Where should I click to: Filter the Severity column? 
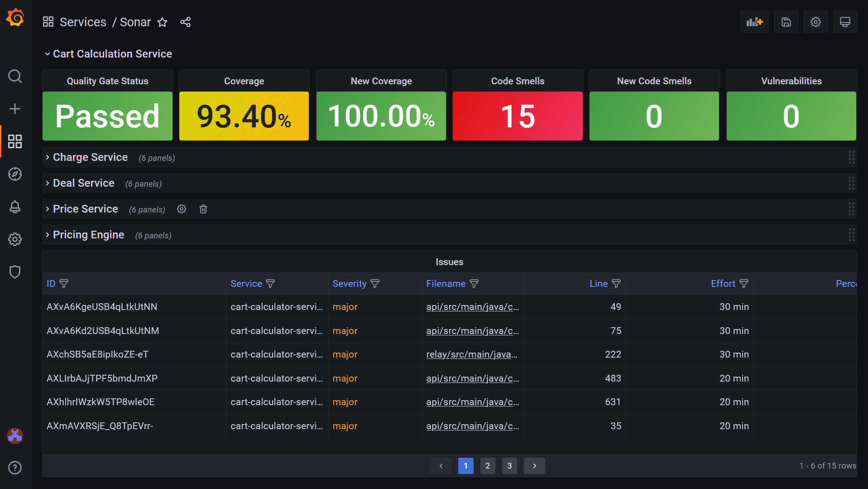point(375,284)
